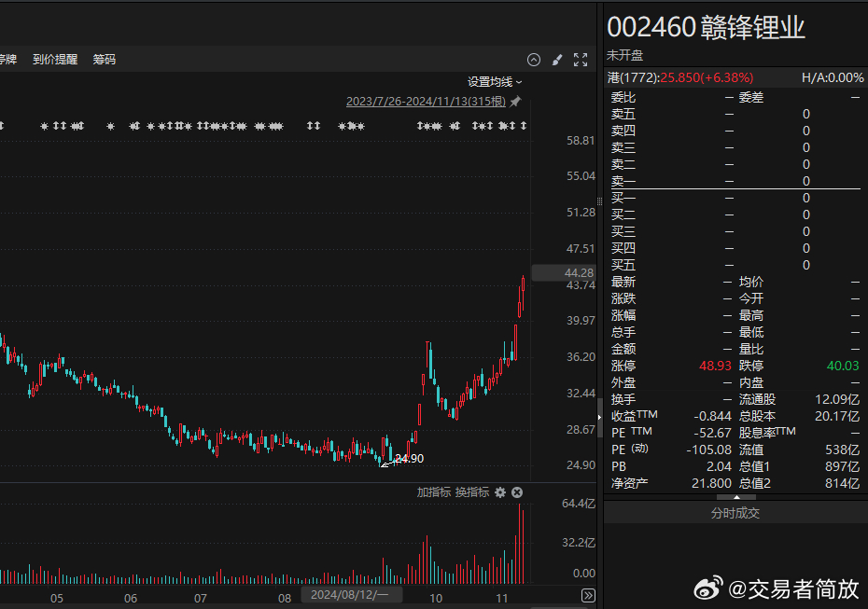This screenshot has width=868, height=609.
Task: Click 总值1 value 897亿
Action: (x=842, y=466)
